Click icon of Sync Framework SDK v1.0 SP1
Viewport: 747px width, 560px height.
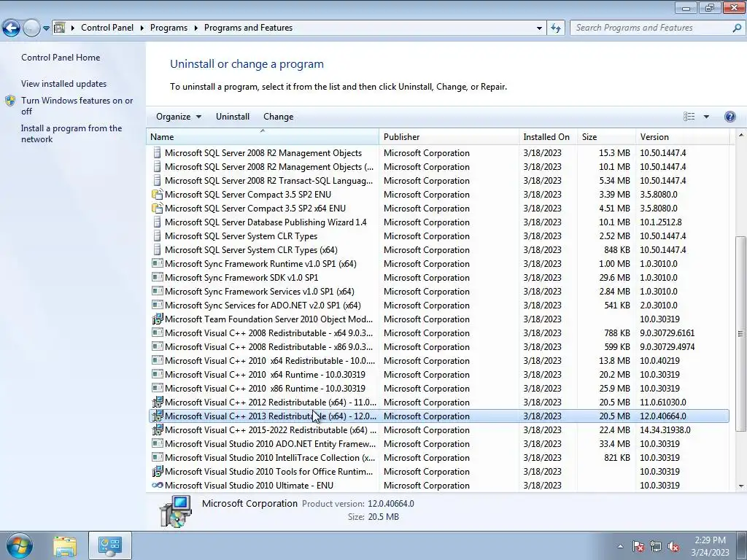pyautogui.click(x=158, y=277)
